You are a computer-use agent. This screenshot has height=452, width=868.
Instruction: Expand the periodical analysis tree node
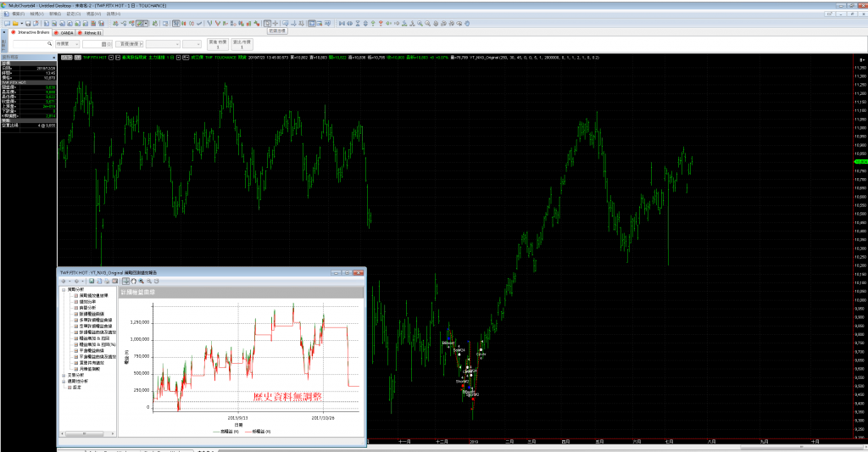[x=62, y=380]
